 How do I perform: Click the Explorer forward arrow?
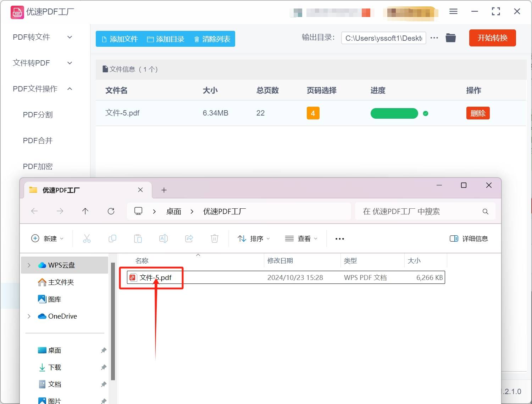coord(60,211)
